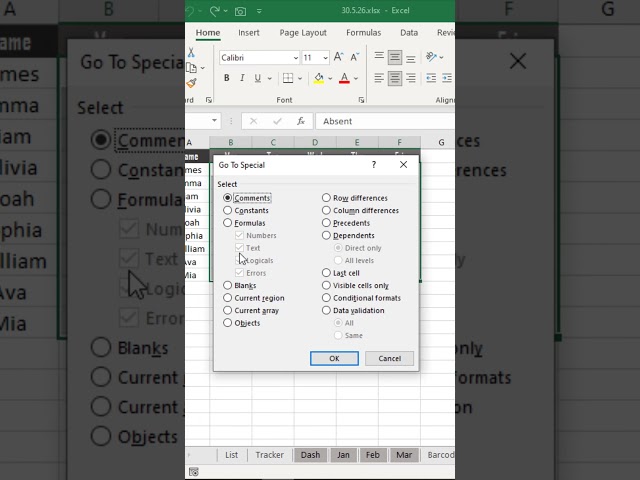Switch to the Tracker sheet tab
This screenshot has width=640, height=480.
coord(269,455)
